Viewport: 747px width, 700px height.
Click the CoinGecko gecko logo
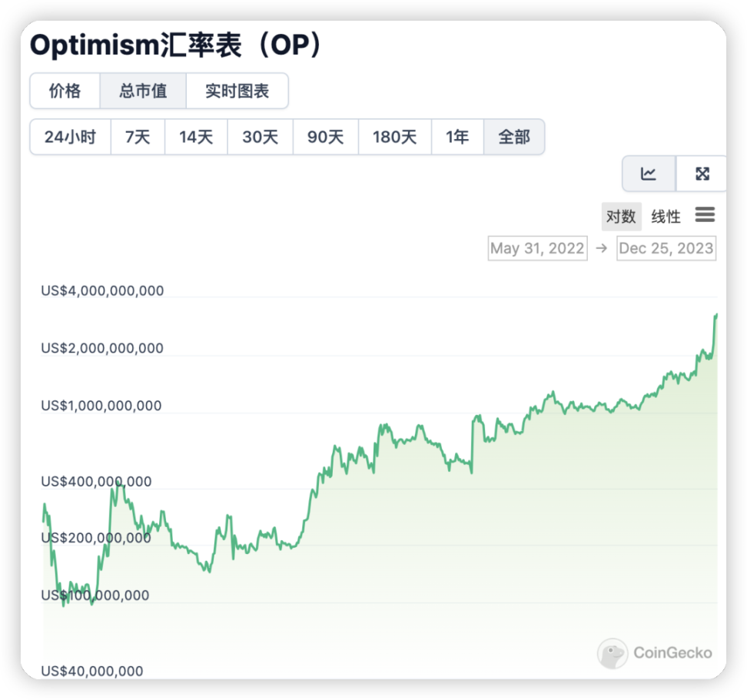click(613, 653)
